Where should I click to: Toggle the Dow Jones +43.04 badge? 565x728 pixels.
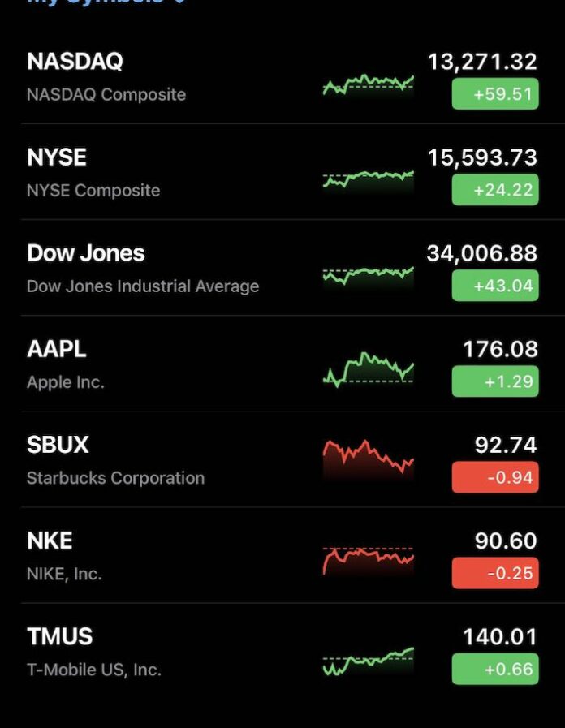click(x=495, y=286)
